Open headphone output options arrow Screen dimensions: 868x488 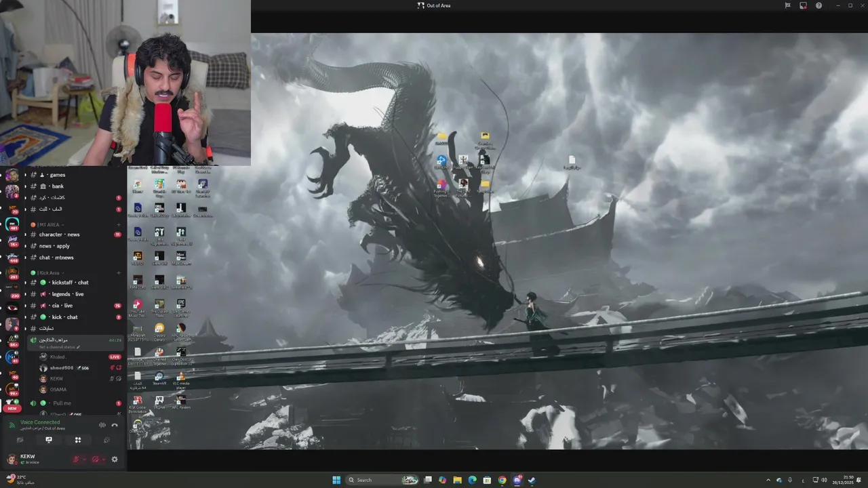point(104,460)
